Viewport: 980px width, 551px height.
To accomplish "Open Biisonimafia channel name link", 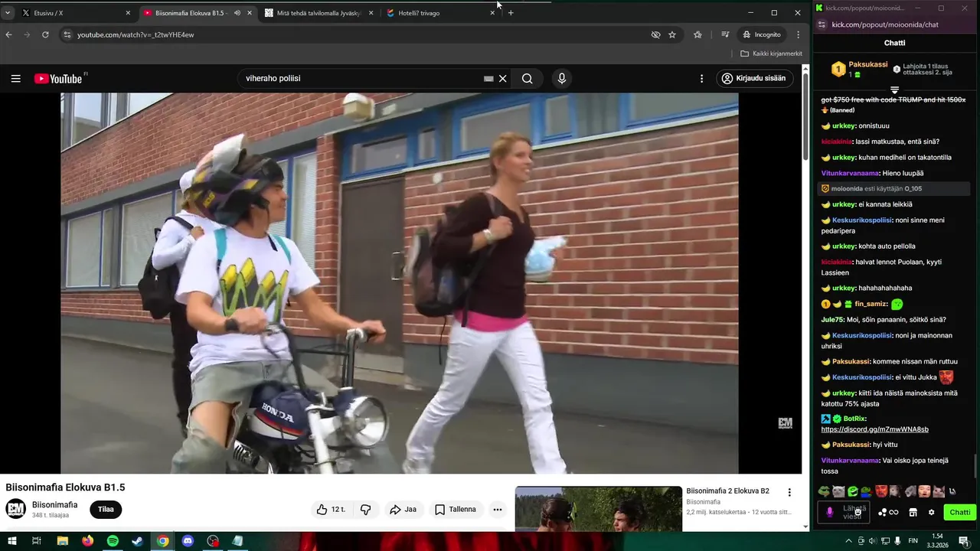I will 54,505.
